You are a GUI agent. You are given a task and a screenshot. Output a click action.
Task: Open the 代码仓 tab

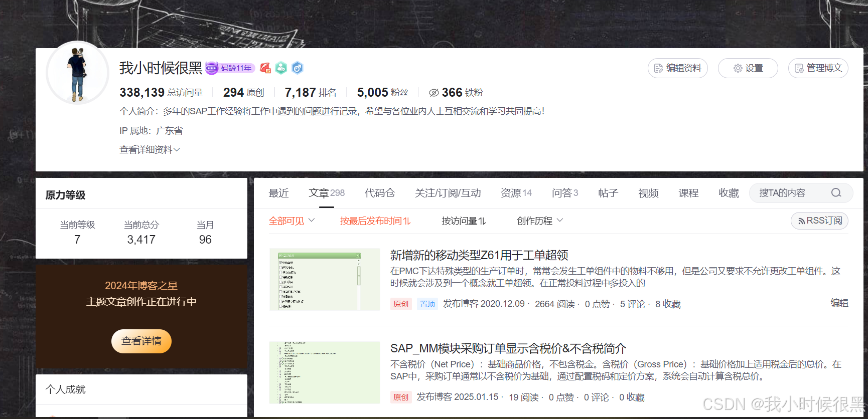coord(380,193)
